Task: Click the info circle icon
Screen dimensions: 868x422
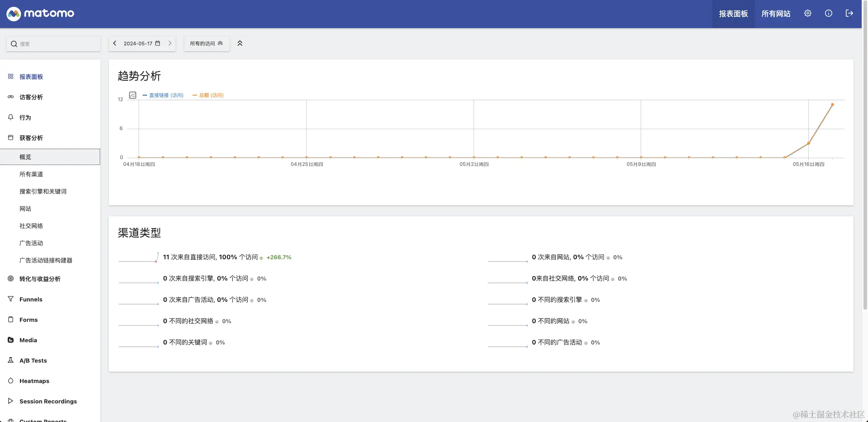Action: pos(829,14)
